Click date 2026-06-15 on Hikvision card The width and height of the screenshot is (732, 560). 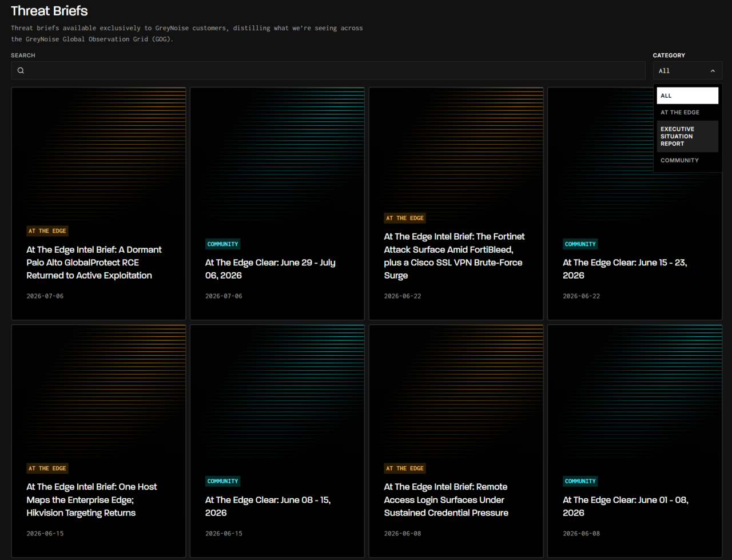point(45,534)
